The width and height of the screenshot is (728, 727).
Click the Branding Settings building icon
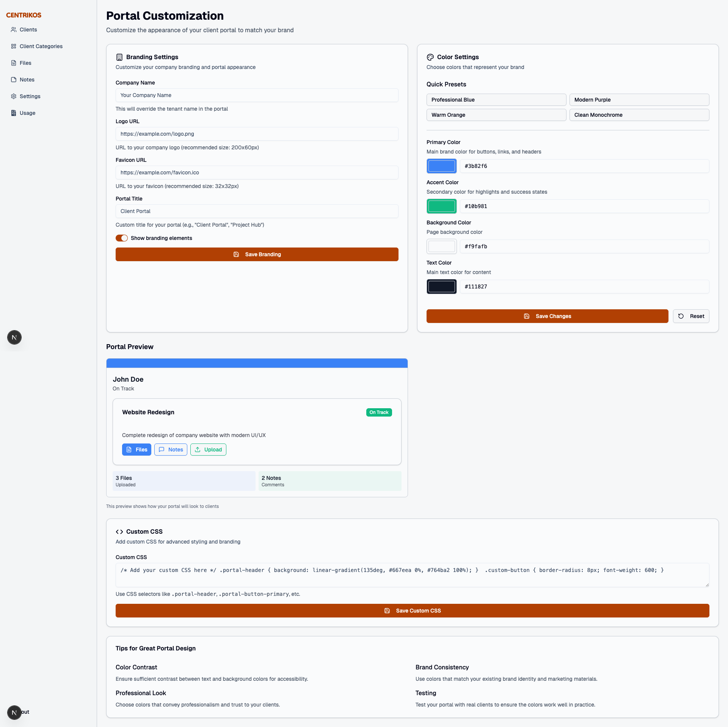click(x=119, y=57)
